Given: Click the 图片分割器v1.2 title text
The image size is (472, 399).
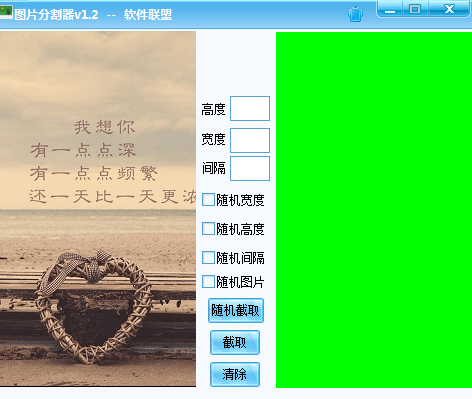Looking at the screenshot, I should point(56,15).
